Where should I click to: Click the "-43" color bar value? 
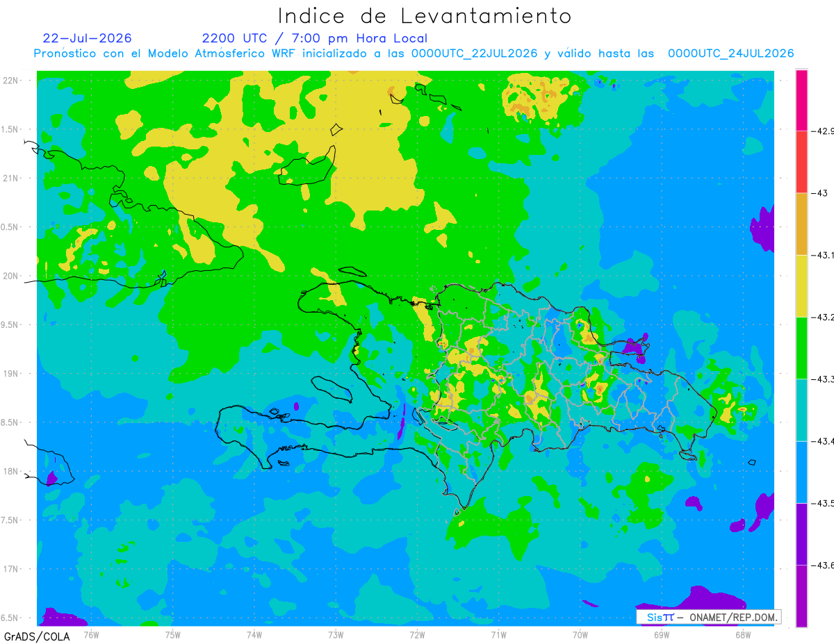tap(819, 193)
